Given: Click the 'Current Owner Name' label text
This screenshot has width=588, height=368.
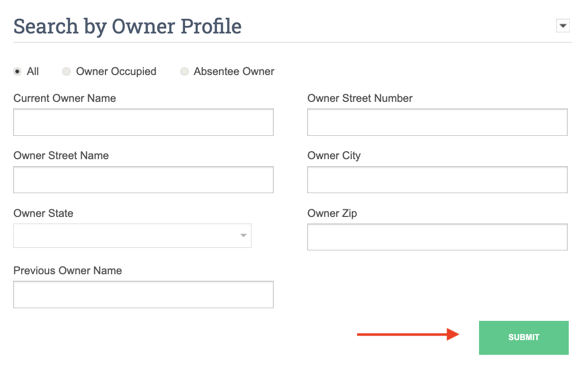Looking at the screenshot, I should pyautogui.click(x=65, y=98).
